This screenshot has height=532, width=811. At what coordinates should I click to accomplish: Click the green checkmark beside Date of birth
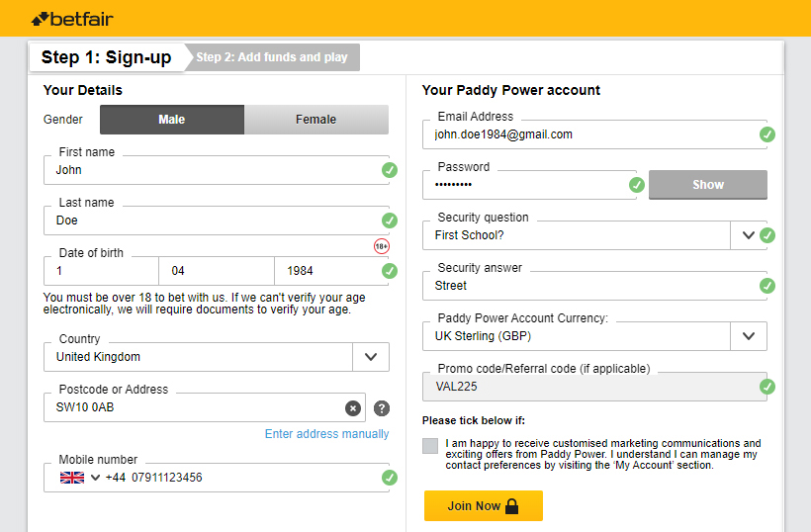pyautogui.click(x=390, y=271)
